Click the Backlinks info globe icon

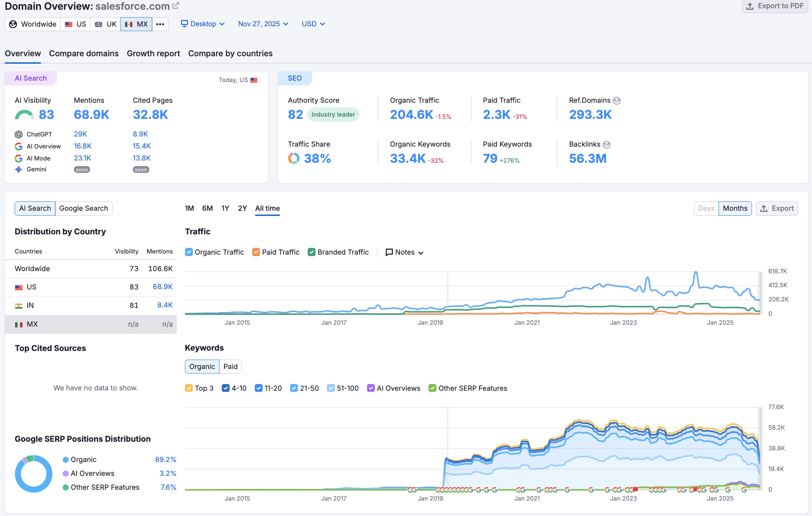pos(607,145)
